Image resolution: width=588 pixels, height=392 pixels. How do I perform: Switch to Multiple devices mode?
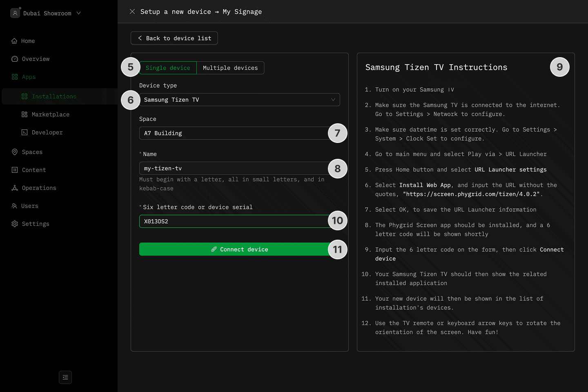pos(230,68)
